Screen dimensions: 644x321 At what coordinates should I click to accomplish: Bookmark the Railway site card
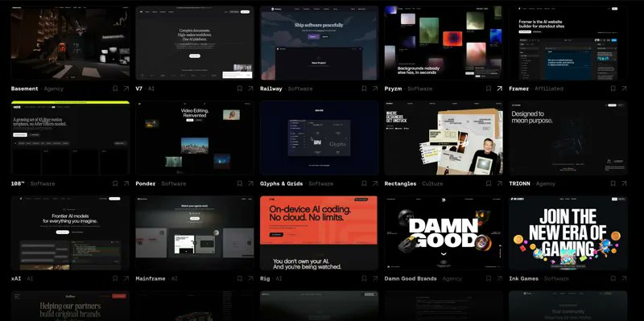click(x=365, y=88)
